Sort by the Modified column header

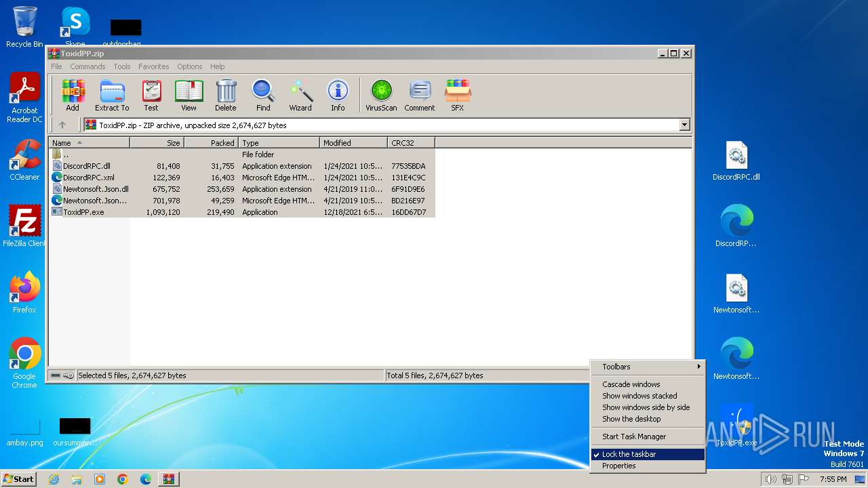point(353,143)
